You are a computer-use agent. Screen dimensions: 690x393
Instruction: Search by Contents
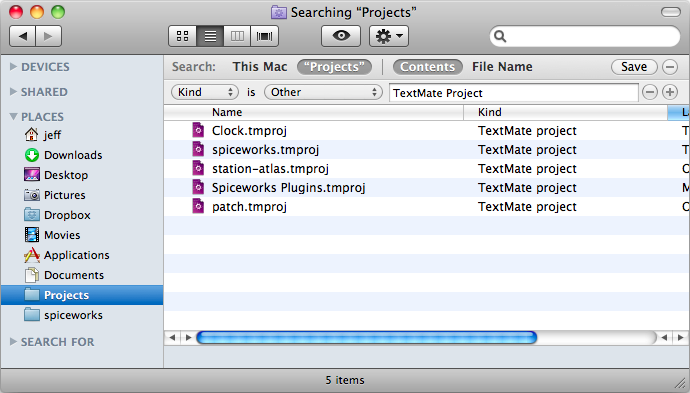(x=427, y=67)
